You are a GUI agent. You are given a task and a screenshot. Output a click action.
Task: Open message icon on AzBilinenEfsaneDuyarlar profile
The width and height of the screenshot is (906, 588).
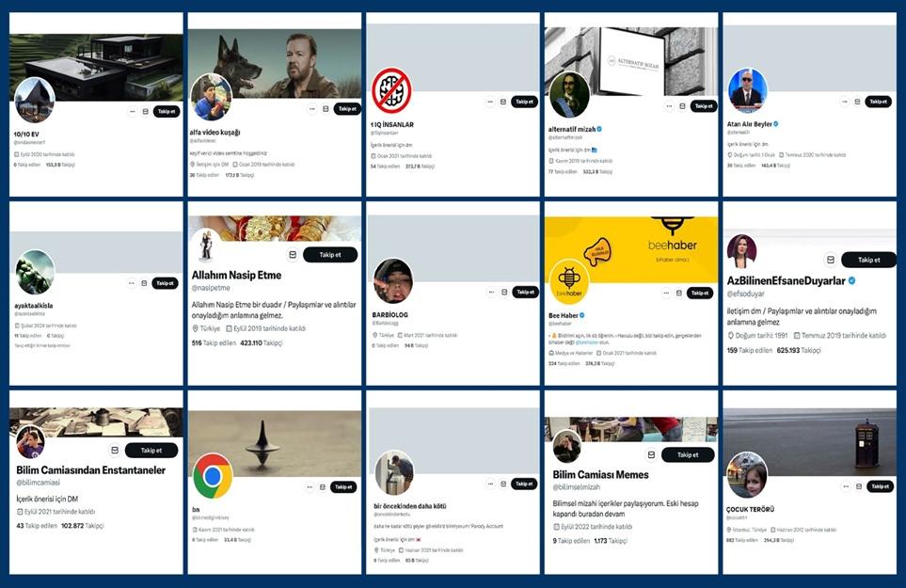pos(831,260)
